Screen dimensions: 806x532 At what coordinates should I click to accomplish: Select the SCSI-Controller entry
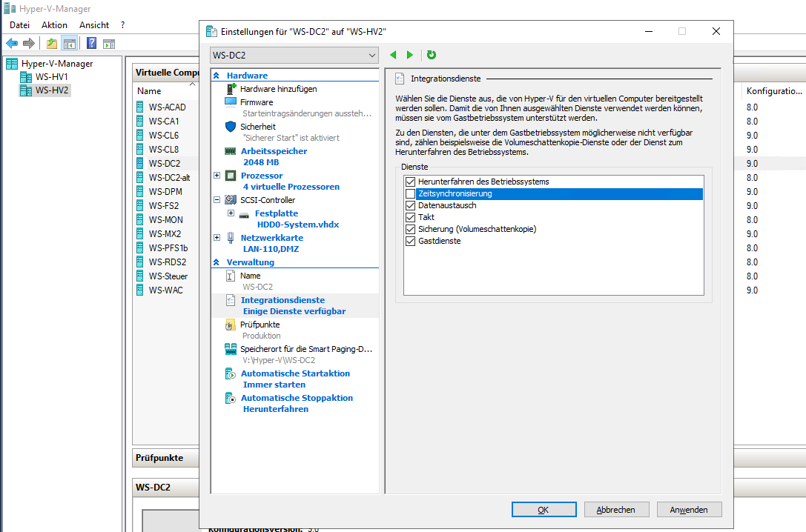(267, 200)
